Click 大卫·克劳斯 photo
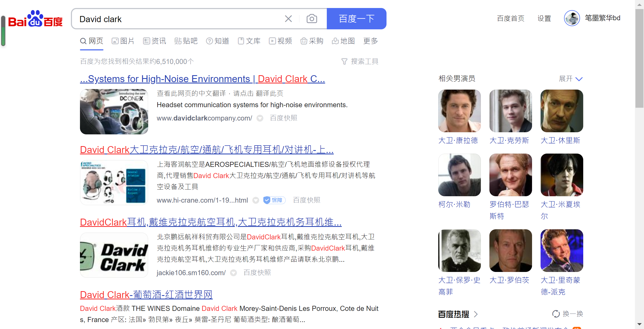Image resolution: width=644 pixels, height=329 pixels. (511, 111)
